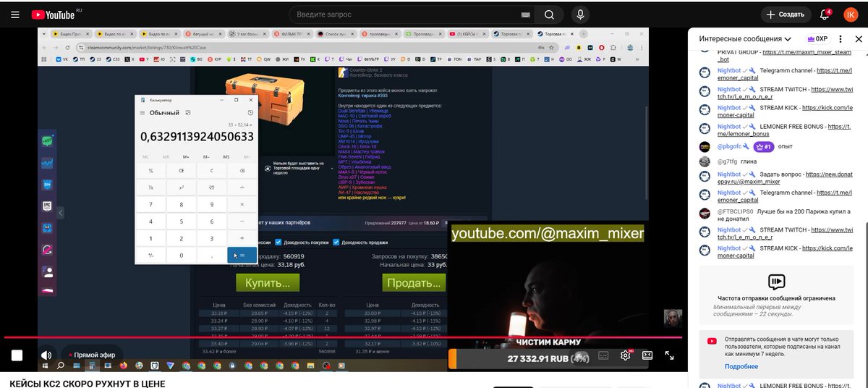The image size is (868, 388).
Task: Click the @pbgofc chat author name
Action: 729,147
